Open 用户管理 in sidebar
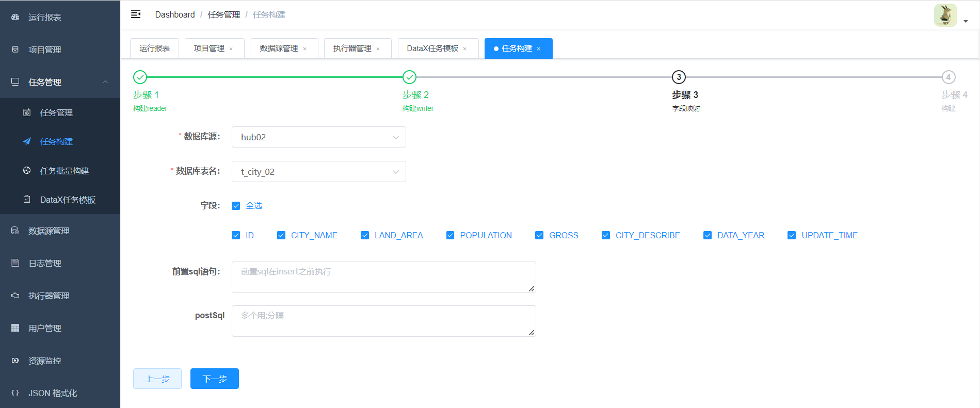Image resolution: width=980 pixels, height=408 pixels. click(60, 328)
